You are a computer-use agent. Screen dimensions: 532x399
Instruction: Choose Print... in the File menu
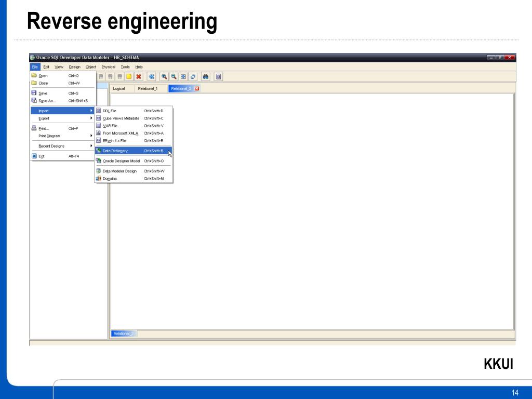(x=62, y=129)
